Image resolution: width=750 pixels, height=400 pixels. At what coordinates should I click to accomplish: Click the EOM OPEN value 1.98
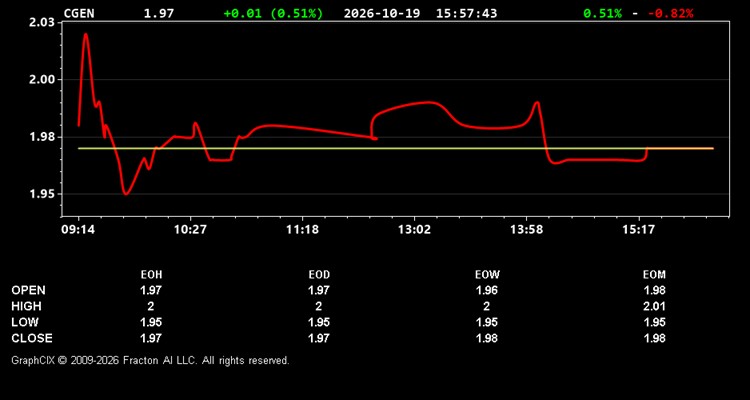point(655,290)
